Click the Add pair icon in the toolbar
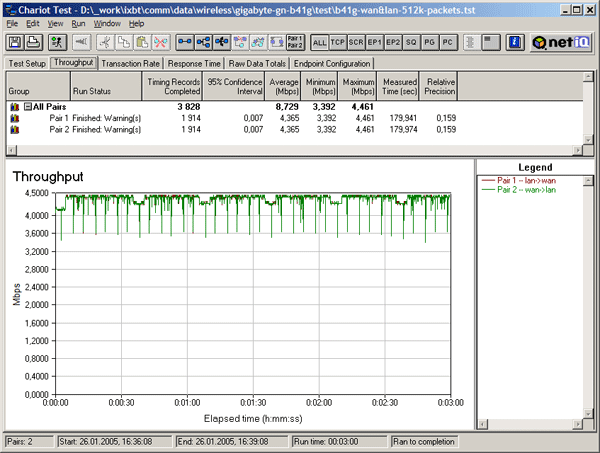 185,42
